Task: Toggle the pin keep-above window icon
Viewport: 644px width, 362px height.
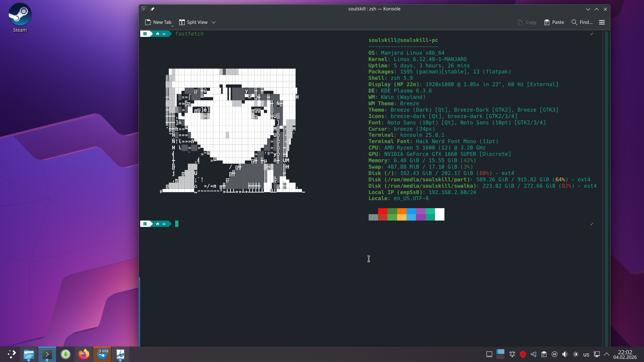Action: coord(152,9)
